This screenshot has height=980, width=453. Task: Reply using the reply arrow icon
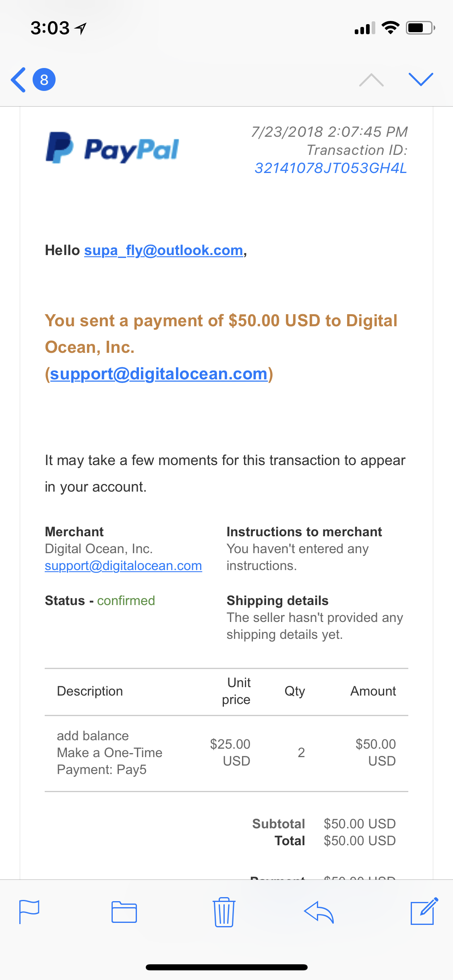pos(319,912)
